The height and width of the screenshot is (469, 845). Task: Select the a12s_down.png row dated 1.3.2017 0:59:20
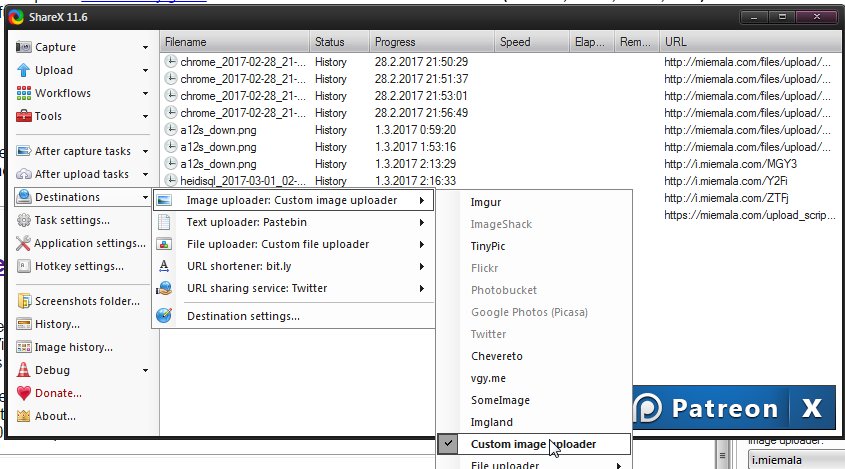point(500,130)
